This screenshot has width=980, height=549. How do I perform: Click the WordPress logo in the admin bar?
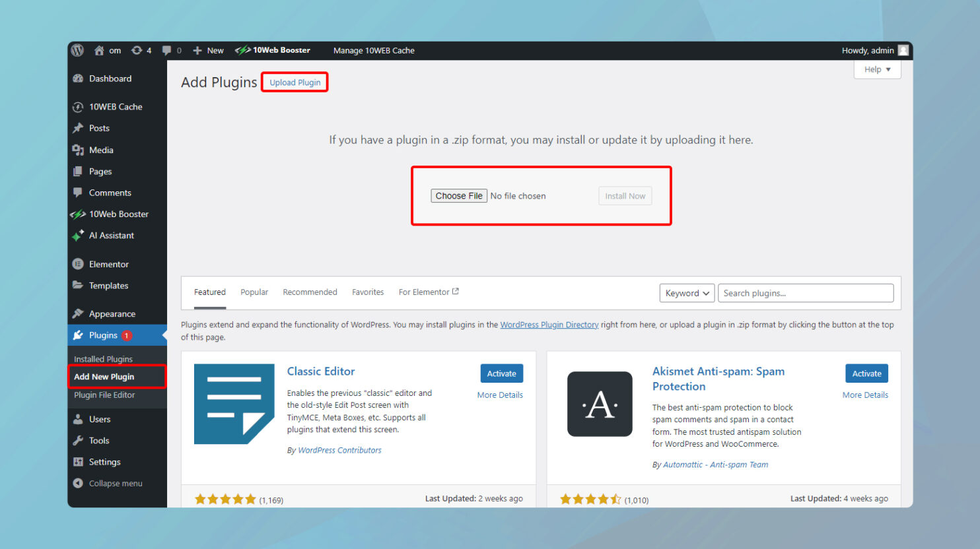click(x=77, y=50)
